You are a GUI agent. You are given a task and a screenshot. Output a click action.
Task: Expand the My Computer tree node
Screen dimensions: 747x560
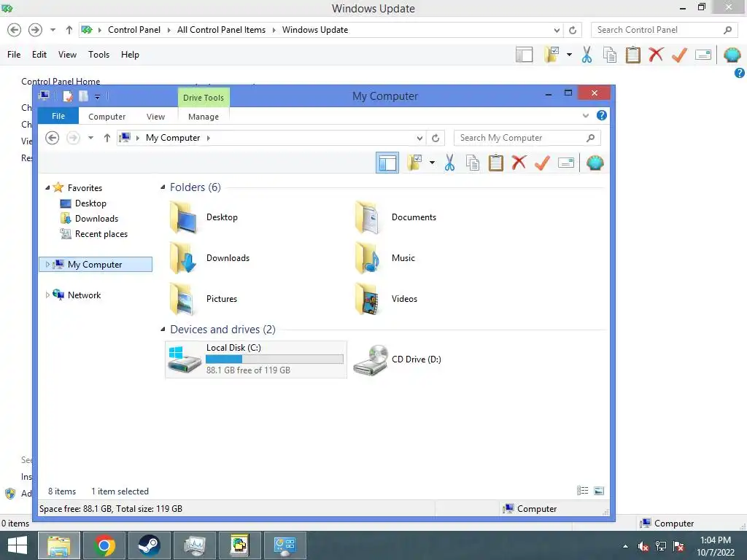pyautogui.click(x=47, y=264)
